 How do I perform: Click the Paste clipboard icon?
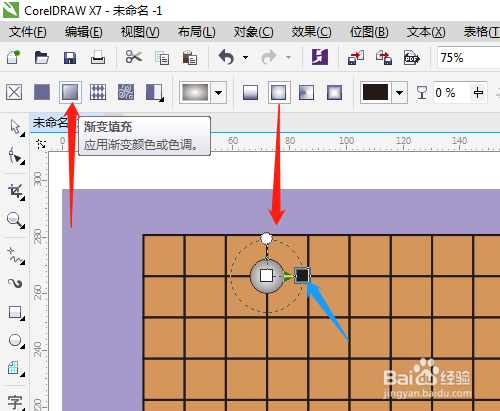[x=190, y=57]
